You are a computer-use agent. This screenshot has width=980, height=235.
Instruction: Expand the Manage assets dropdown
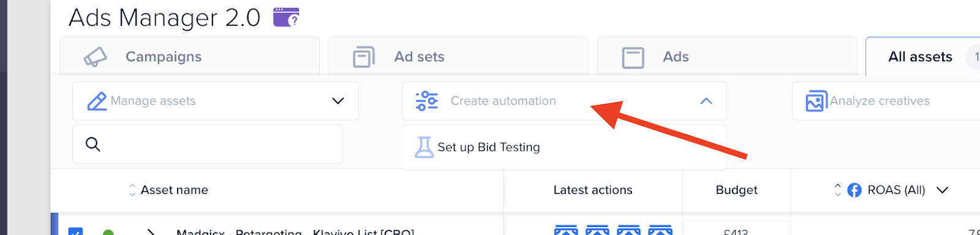(215, 101)
